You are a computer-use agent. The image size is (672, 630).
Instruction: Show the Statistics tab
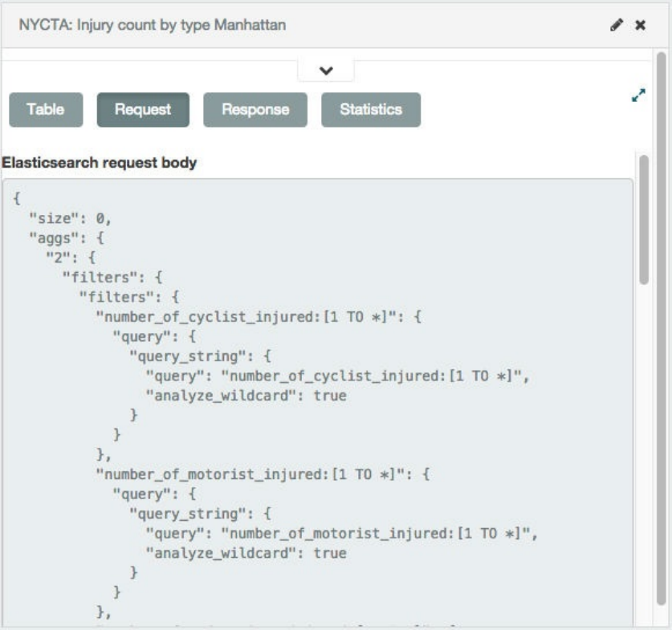(x=370, y=110)
